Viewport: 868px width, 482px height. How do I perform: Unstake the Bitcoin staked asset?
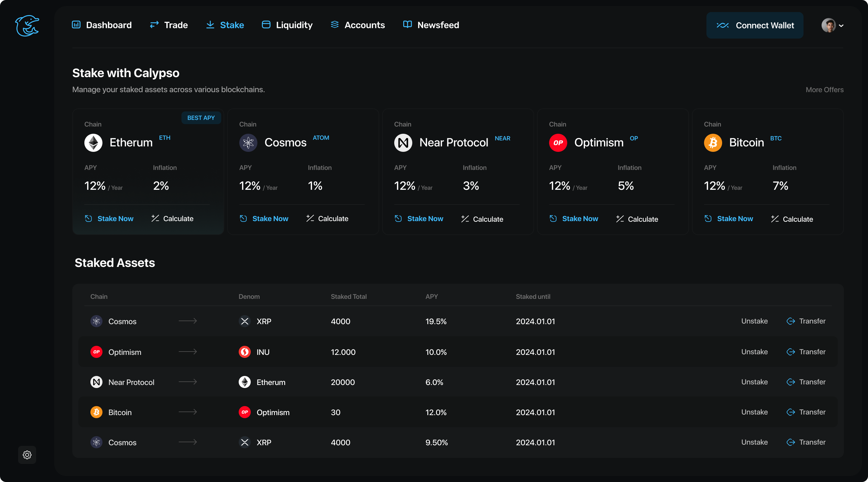click(754, 412)
